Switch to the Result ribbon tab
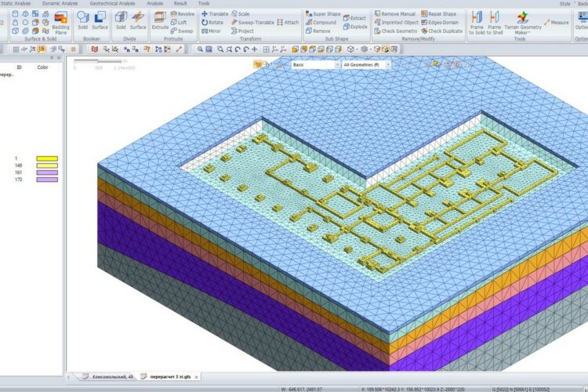 point(180,4)
